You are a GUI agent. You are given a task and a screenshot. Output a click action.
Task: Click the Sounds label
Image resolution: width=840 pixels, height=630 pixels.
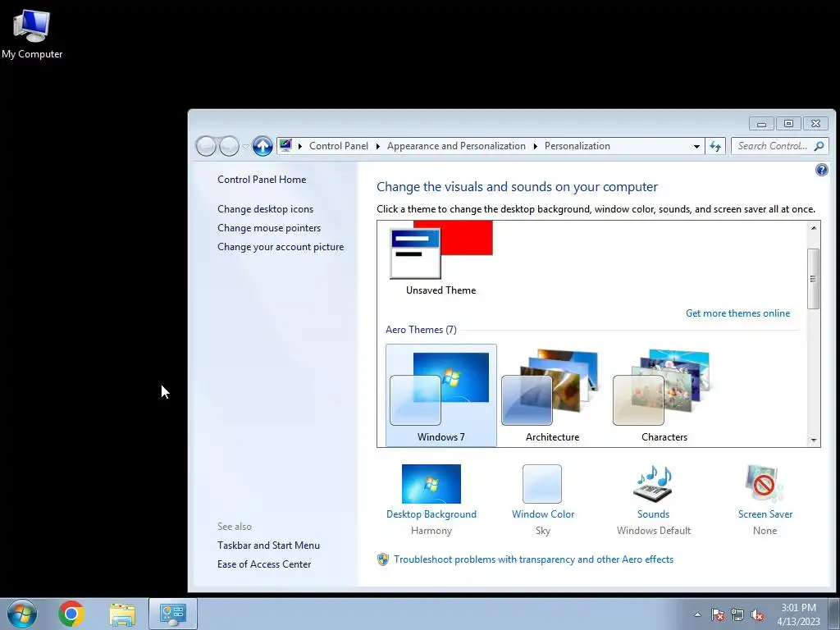(653, 514)
